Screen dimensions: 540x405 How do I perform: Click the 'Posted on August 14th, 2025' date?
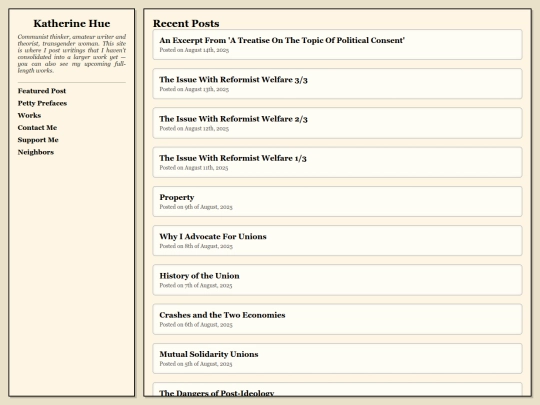tap(194, 50)
